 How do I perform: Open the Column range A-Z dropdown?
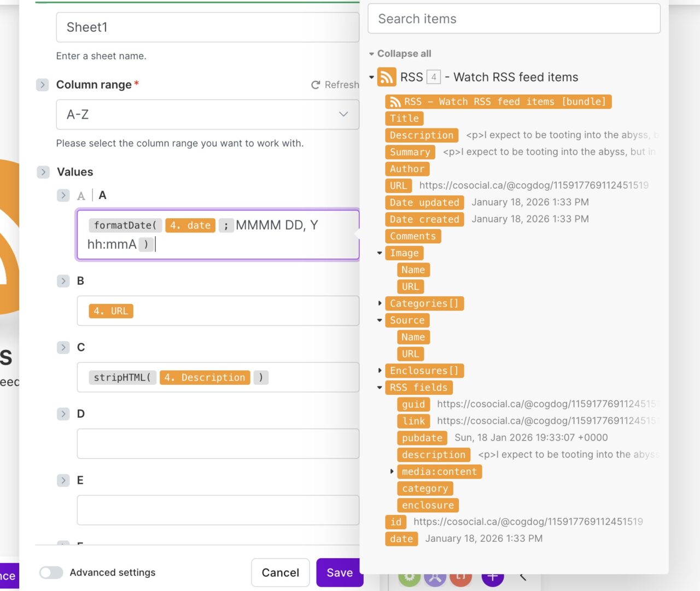click(207, 115)
